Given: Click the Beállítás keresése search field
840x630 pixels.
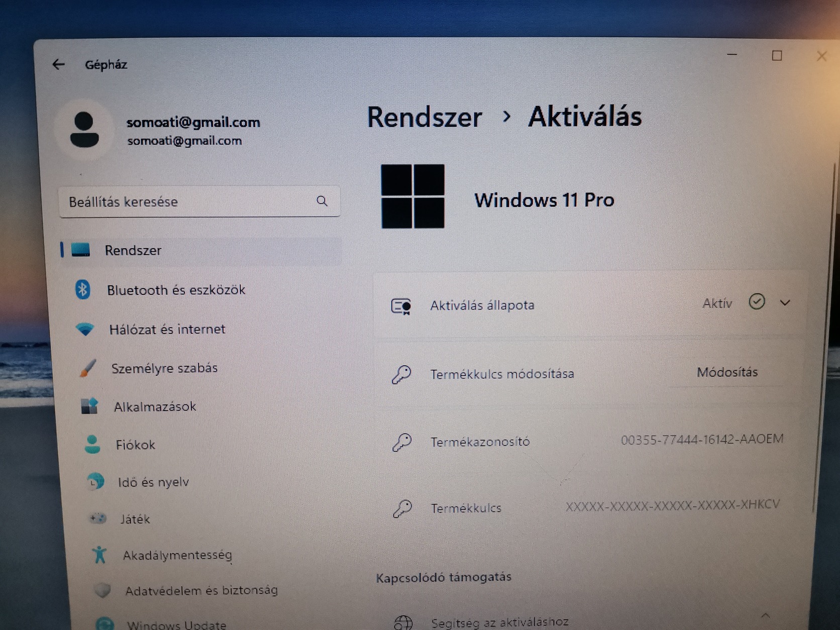Looking at the screenshot, I should pos(199,201).
